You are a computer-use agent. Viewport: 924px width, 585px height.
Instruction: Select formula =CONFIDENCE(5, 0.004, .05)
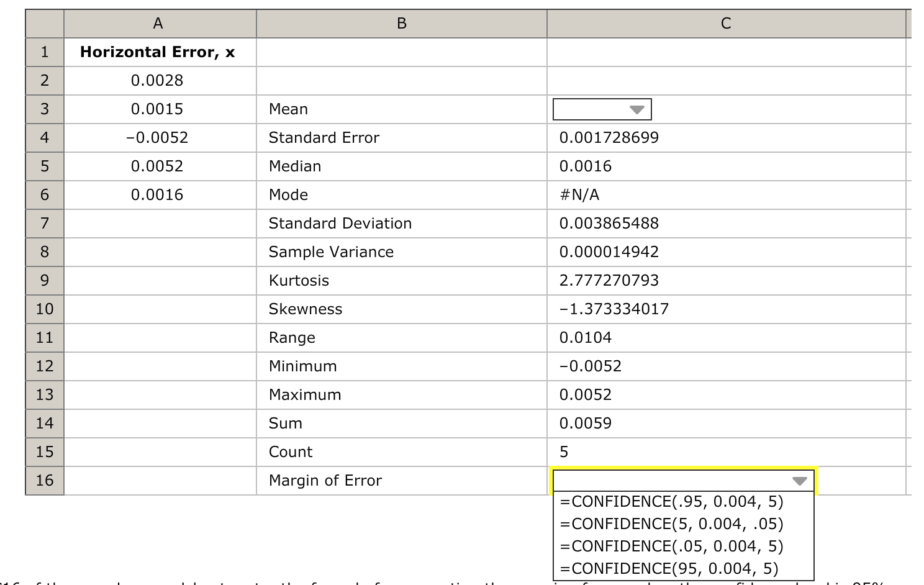pos(671,524)
